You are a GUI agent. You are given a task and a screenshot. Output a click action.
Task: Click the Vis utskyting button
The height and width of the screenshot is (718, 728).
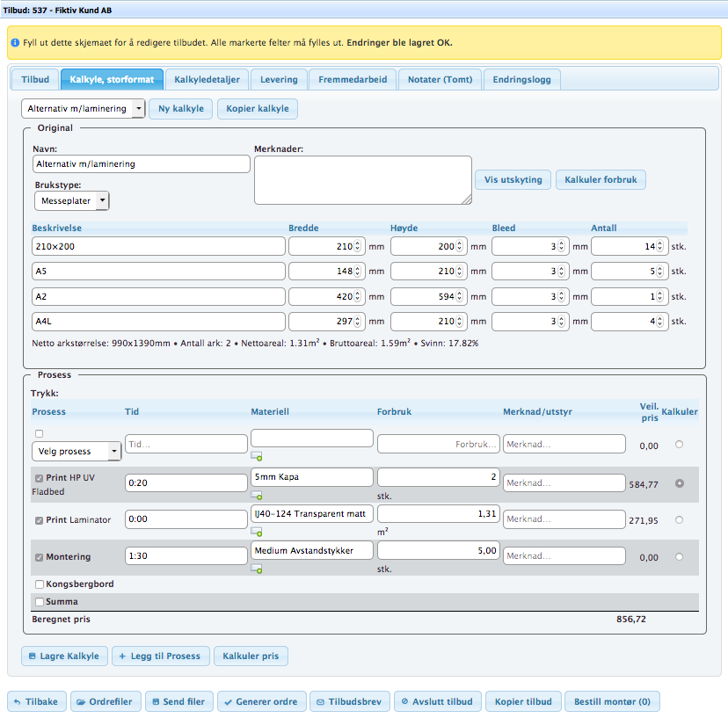513,179
